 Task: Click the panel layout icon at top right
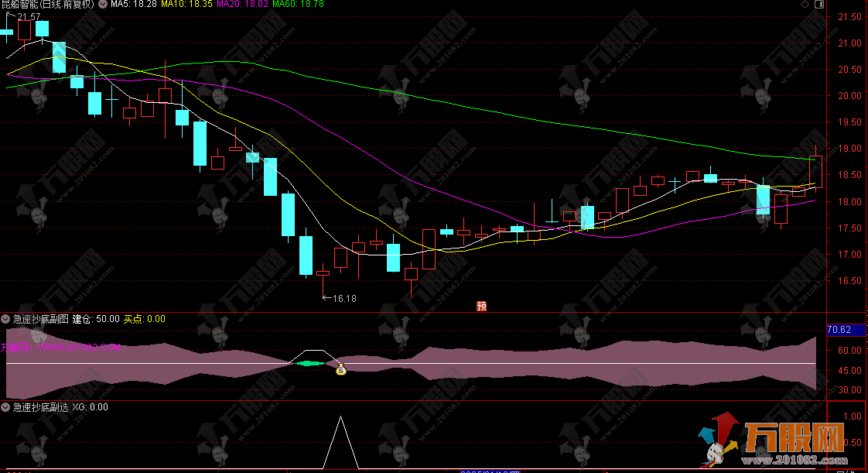[x=819, y=5]
